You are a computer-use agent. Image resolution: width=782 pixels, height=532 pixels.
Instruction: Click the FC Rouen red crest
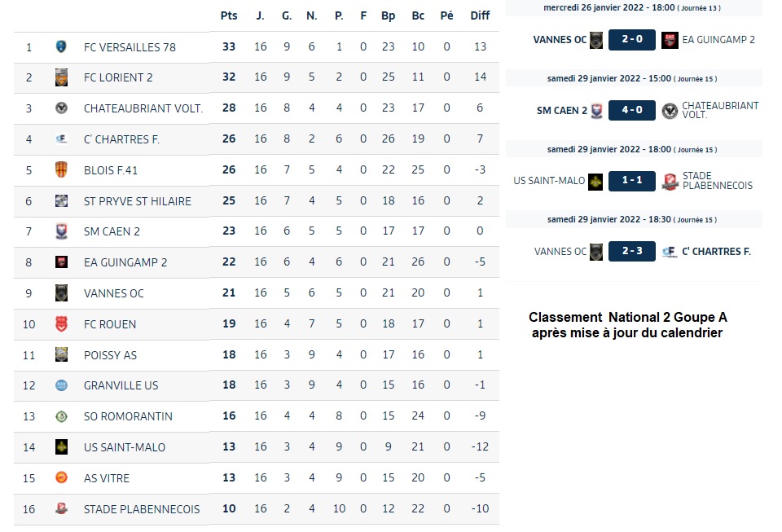[61, 324]
